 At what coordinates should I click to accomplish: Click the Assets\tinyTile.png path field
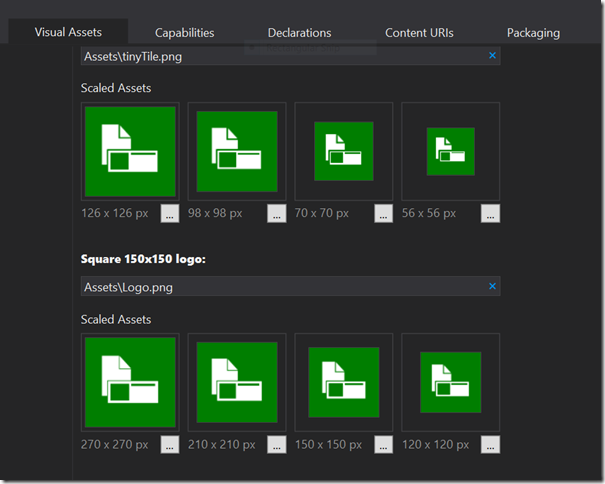291,56
